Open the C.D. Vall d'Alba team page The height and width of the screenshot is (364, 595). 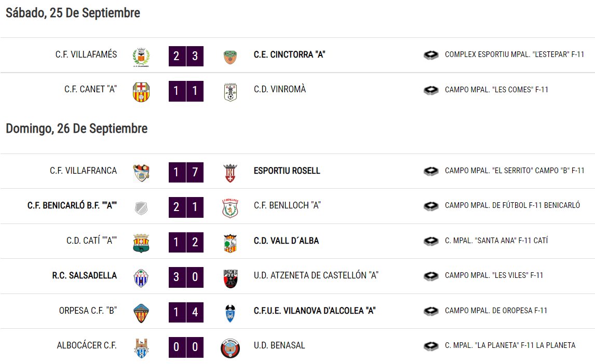(x=286, y=241)
